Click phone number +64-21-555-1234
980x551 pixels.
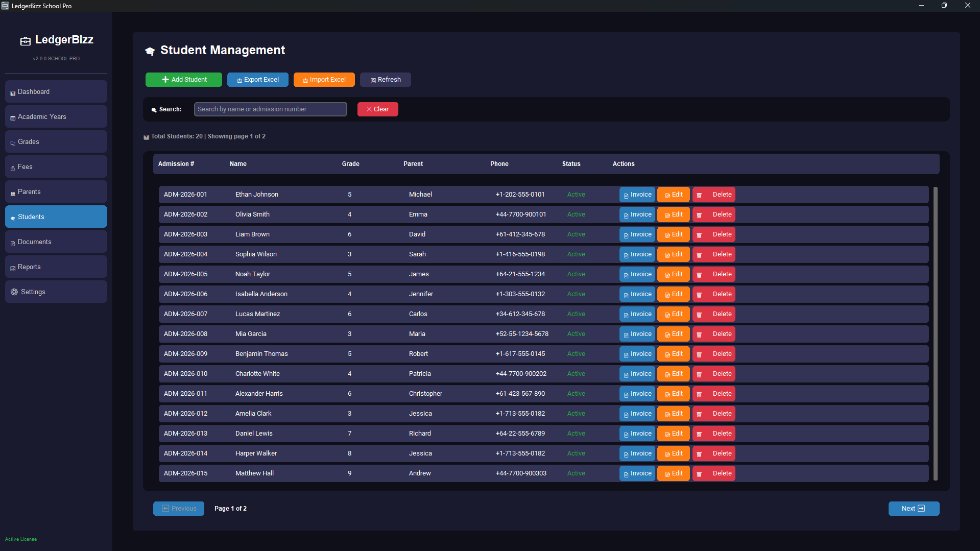[520, 274]
